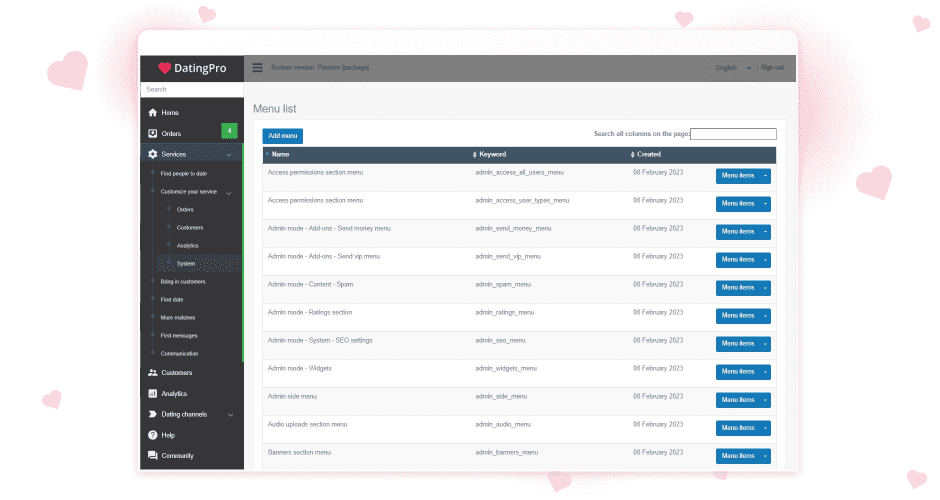The height and width of the screenshot is (500, 940).
Task: Open First messages menu item
Action: pyautogui.click(x=179, y=336)
